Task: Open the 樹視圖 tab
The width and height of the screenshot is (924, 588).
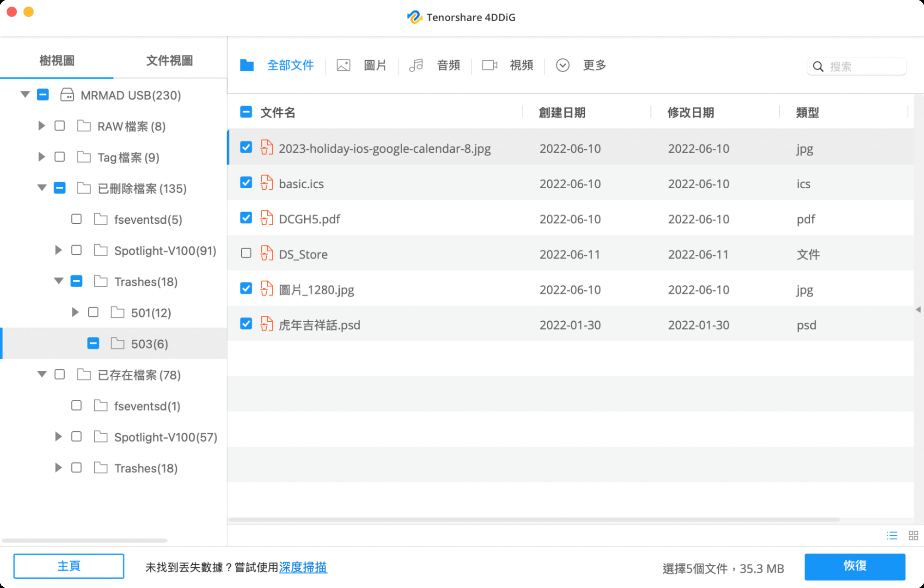Action: coord(56,60)
